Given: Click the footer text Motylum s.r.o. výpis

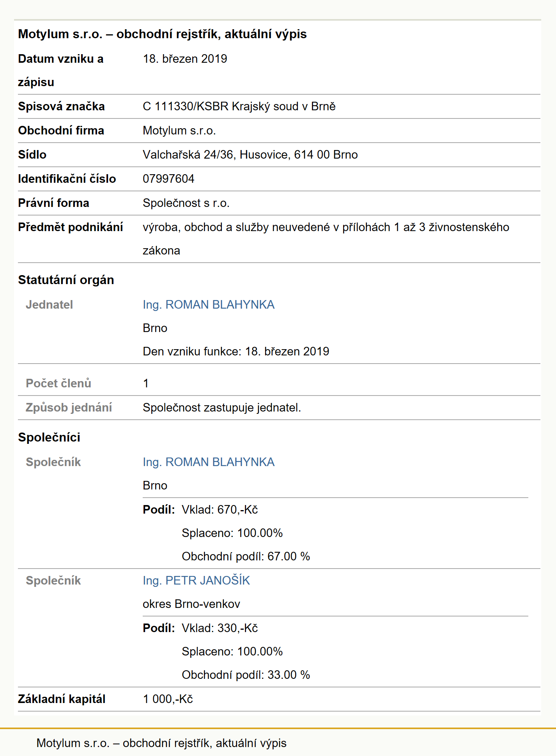Looking at the screenshot, I should pos(161,743).
